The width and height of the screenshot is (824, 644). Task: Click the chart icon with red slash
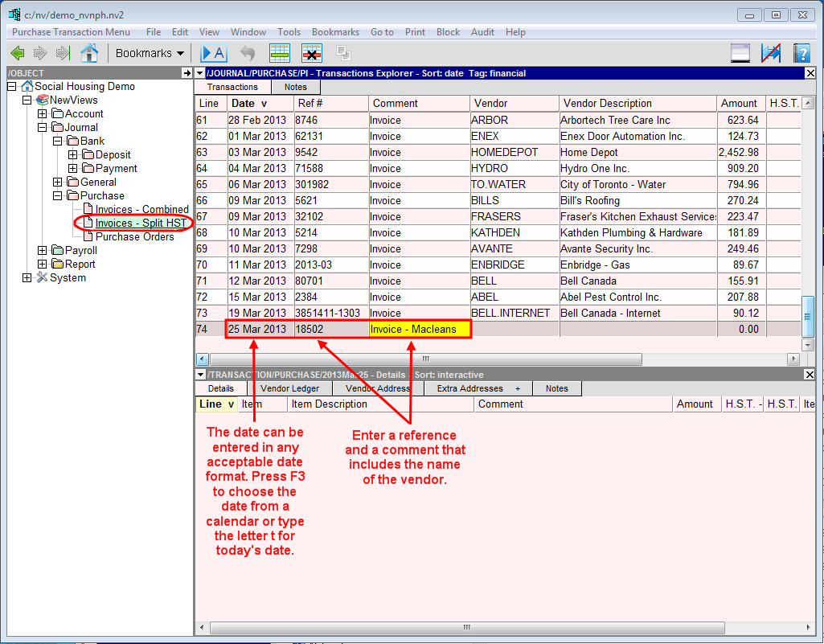pyautogui.click(x=771, y=53)
